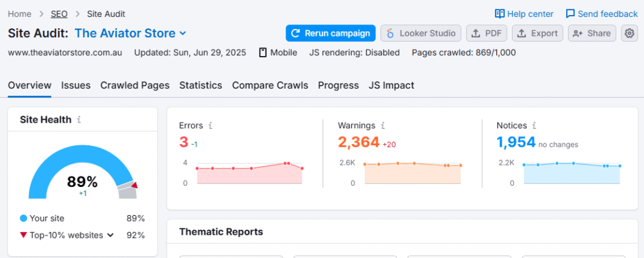The width and height of the screenshot is (644, 258).
Task: Click Notices trend chart
Action: [572, 172]
